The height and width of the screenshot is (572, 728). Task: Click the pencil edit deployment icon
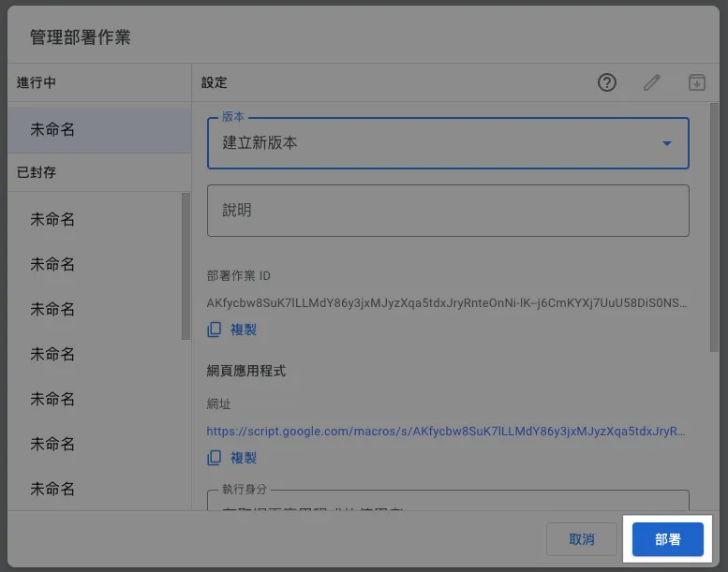coord(652,82)
